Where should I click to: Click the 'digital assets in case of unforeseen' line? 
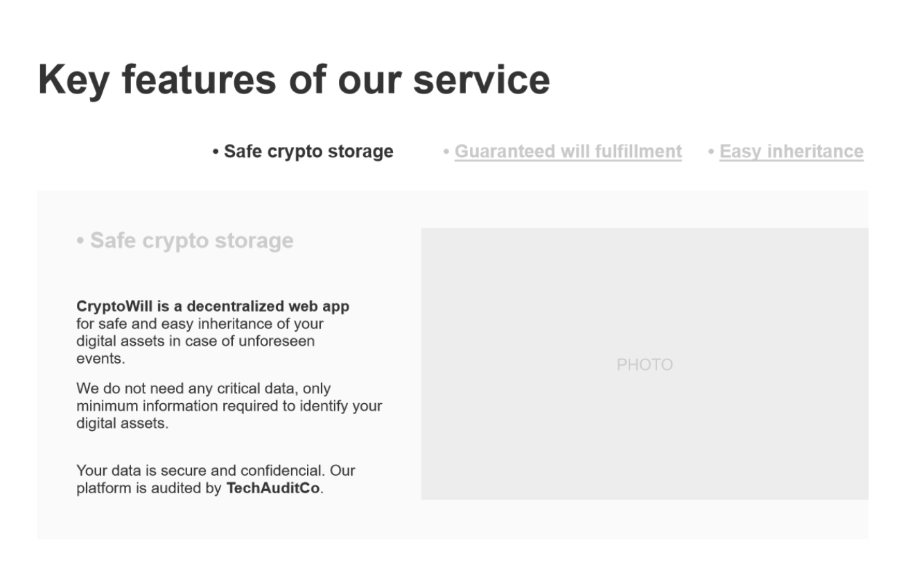point(195,341)
